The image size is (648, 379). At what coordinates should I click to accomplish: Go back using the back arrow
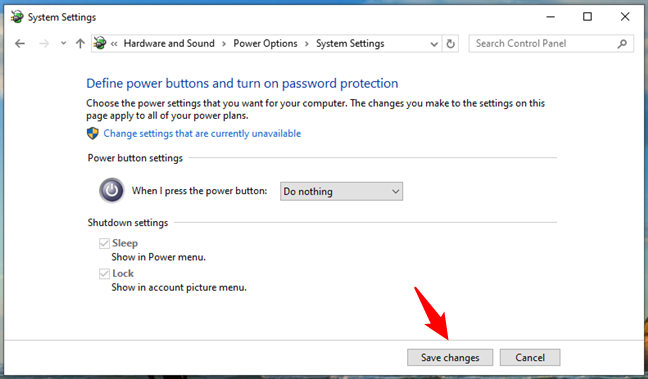[20, 43]
